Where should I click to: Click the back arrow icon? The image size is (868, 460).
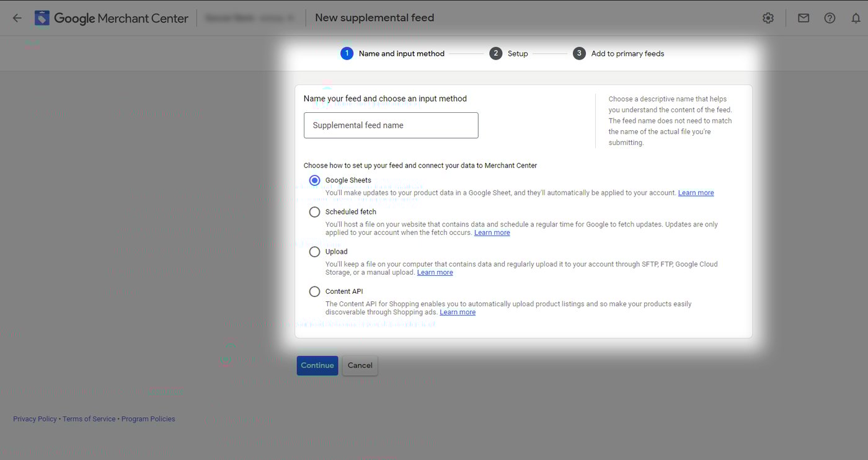17,18
